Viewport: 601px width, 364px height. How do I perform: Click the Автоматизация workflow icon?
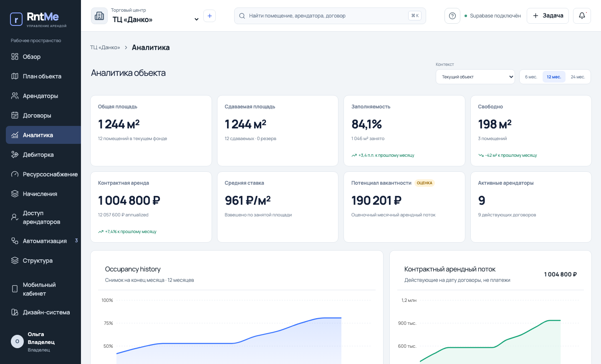point(15,241)
